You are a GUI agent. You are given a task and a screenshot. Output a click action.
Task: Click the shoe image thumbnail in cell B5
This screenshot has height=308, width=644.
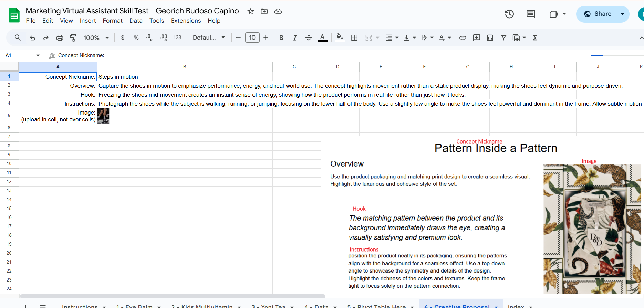(103, 116)
